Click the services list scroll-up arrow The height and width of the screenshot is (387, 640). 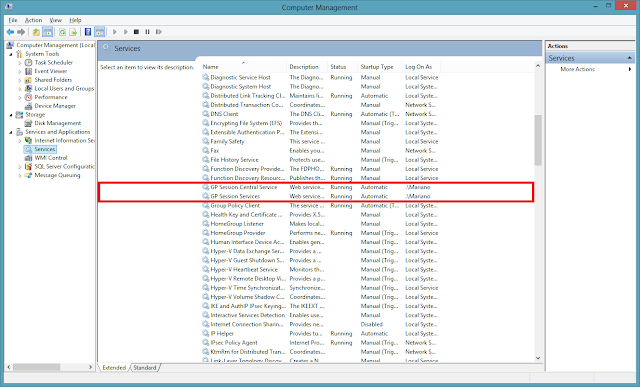pyautogui.click(x=538, y=66)
